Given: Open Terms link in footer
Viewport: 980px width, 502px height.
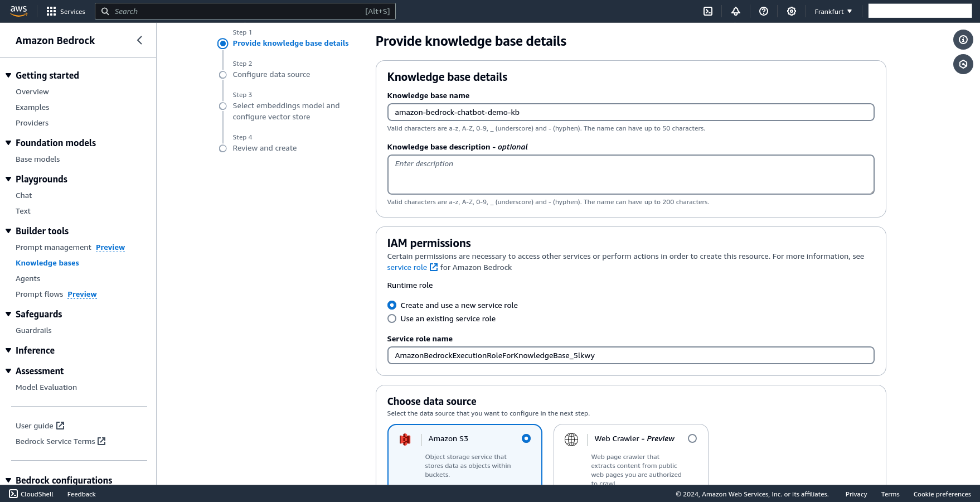Looking at the screenshot, I should click(890, 494).
